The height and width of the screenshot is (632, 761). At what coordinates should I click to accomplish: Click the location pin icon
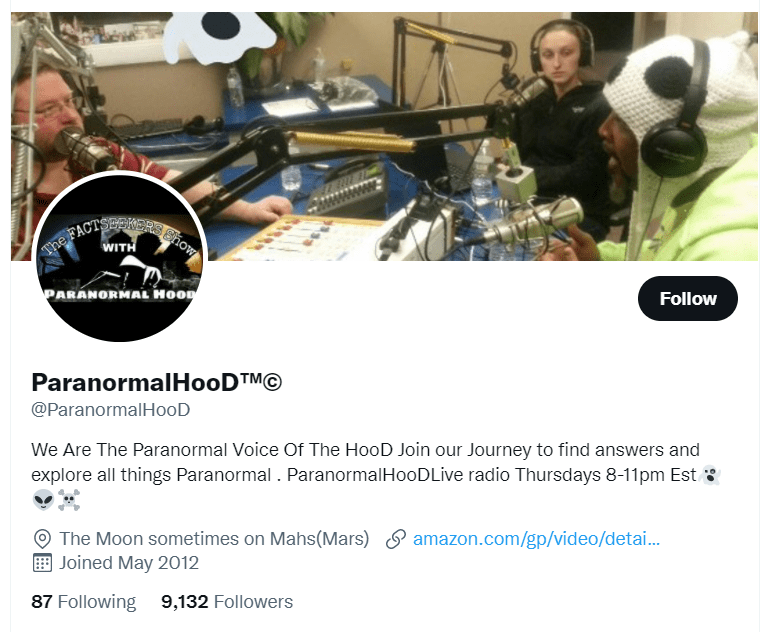(42, 539)
